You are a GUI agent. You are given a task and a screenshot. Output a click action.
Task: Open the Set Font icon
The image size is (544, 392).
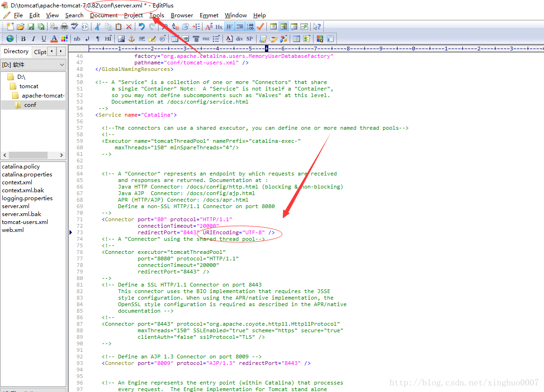point(209,27)
